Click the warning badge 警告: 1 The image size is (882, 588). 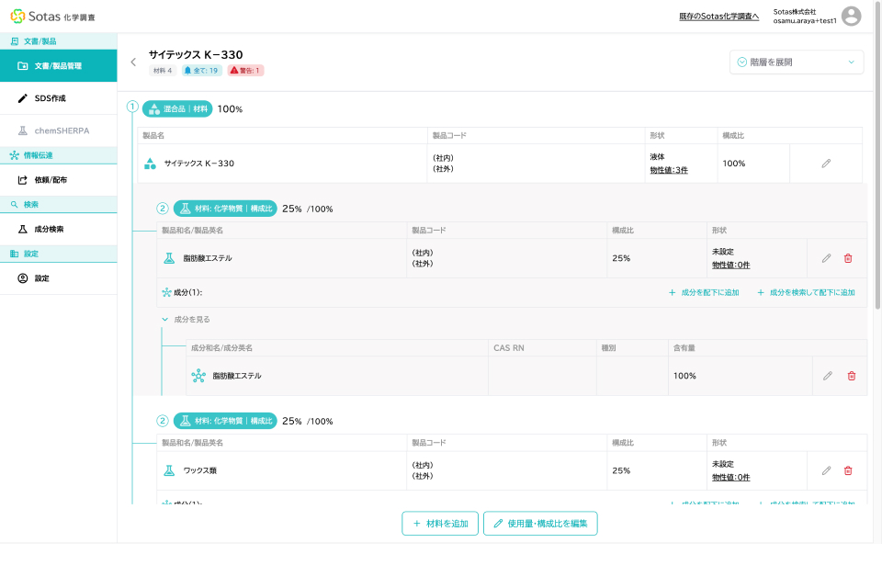246,71
